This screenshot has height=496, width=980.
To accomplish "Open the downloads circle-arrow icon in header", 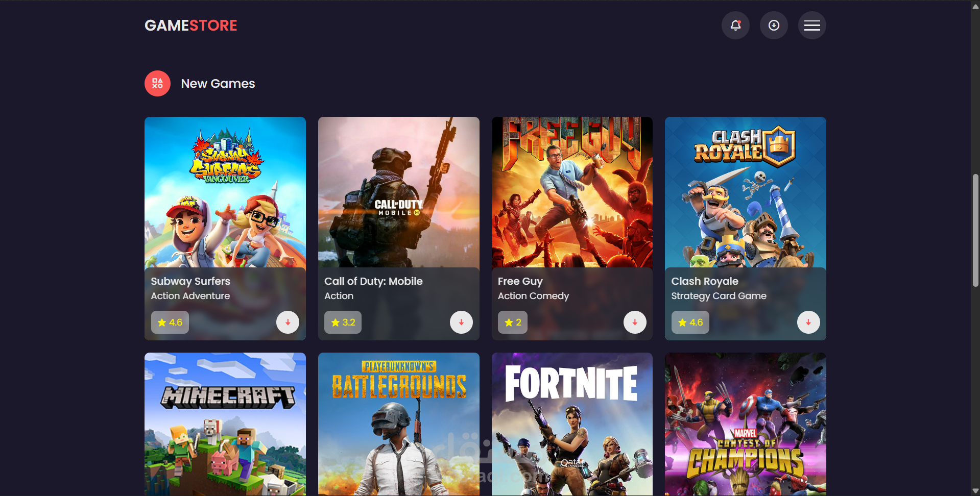I will tap(774, 26).
